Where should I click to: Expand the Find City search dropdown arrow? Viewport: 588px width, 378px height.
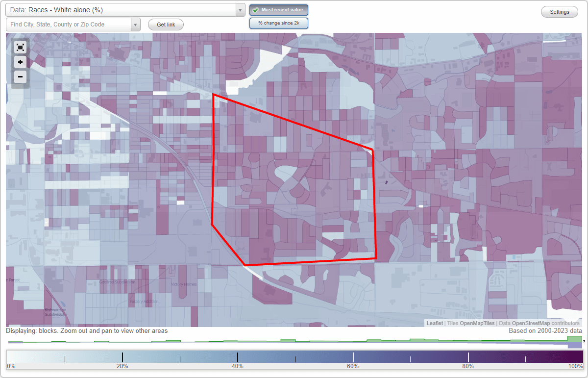coord(136,25)
